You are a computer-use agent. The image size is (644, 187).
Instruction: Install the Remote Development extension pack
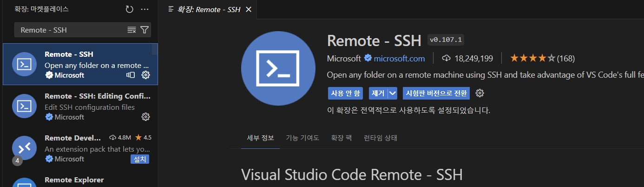(139, 159)
